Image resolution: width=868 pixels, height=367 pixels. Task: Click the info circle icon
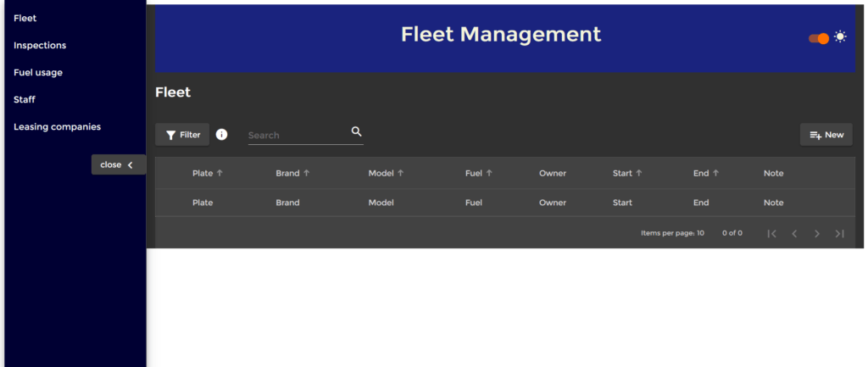pos(221,135)
